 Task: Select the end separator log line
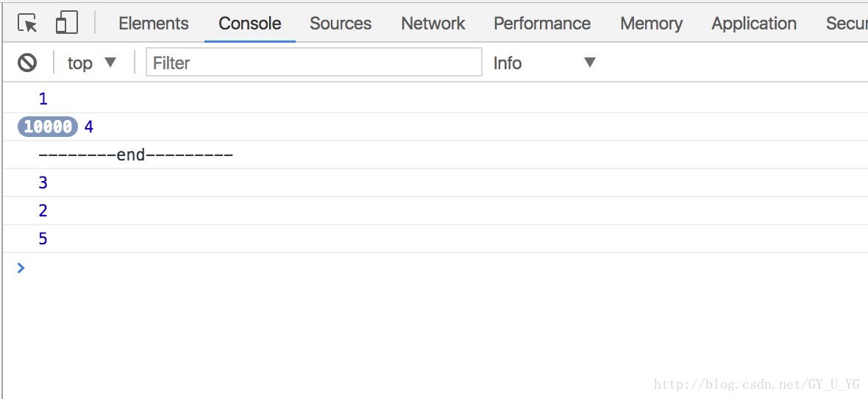click(x=135, y=155)
